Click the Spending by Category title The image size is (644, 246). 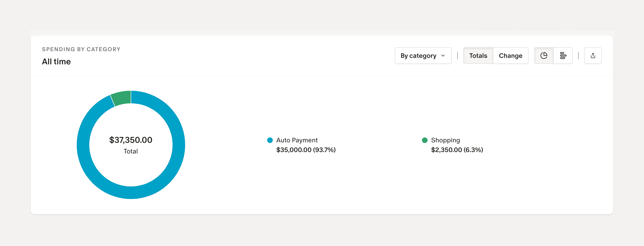[x=81, y=49]
